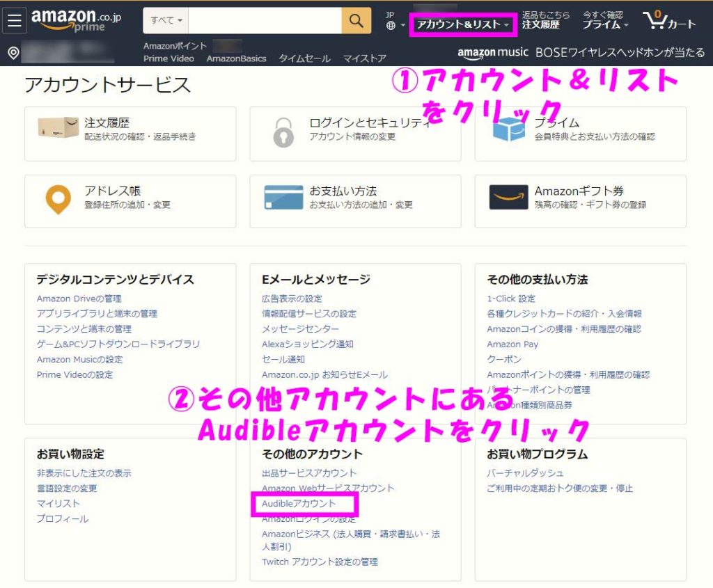Click the delivery location pin icon
The image size is (713, 588).
pos(14,53)
